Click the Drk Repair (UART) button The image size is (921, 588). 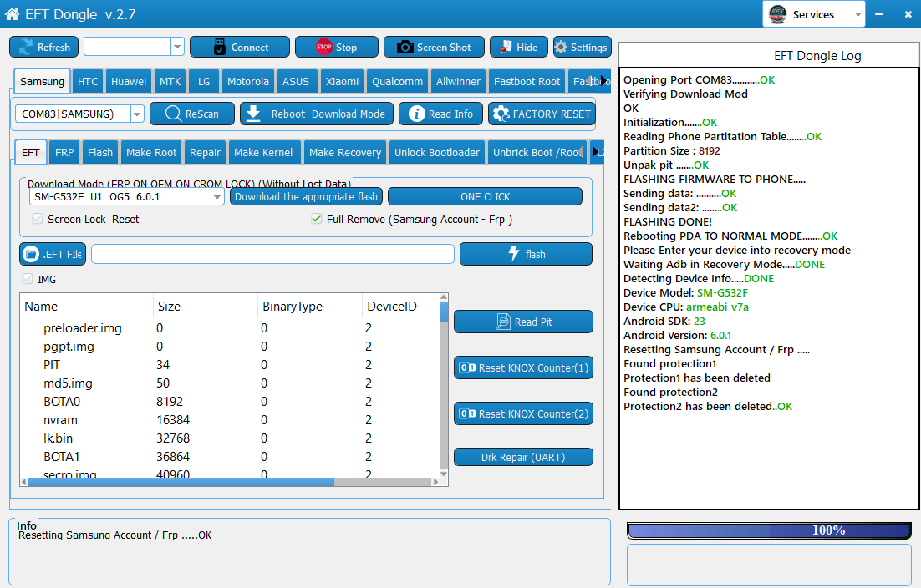coord(523,457)
